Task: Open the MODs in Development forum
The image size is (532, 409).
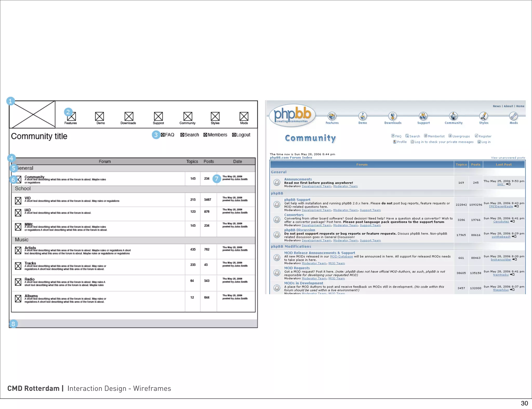Action: click(304, 283)
